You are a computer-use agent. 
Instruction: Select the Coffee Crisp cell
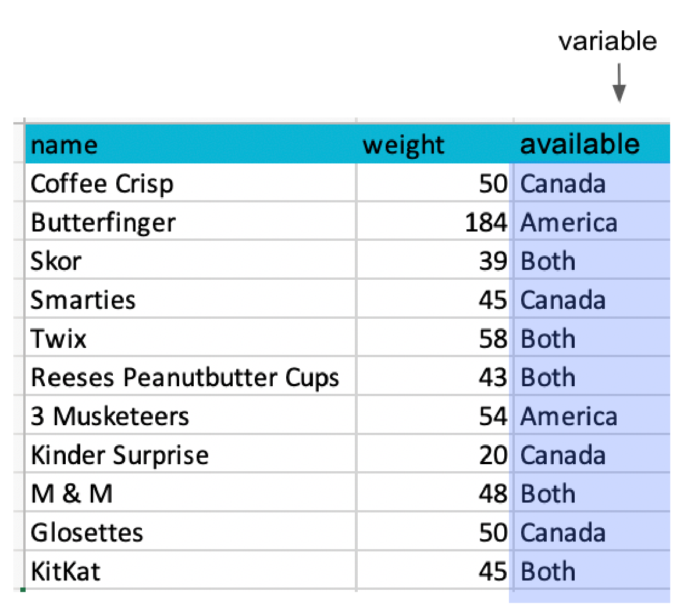(x=102, y=184)
